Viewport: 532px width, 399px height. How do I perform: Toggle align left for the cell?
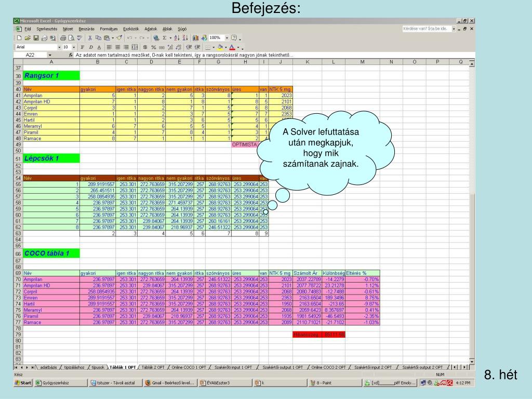coord(109,47)
